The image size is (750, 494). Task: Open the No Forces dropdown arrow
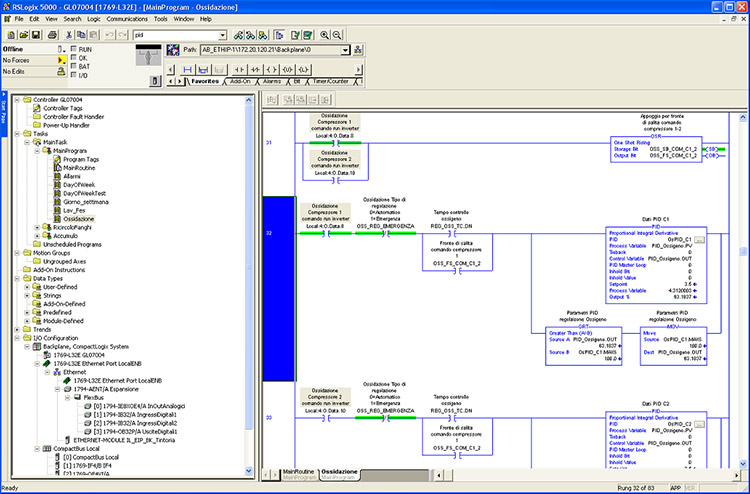pyautogui.click(x=61, y=61)
